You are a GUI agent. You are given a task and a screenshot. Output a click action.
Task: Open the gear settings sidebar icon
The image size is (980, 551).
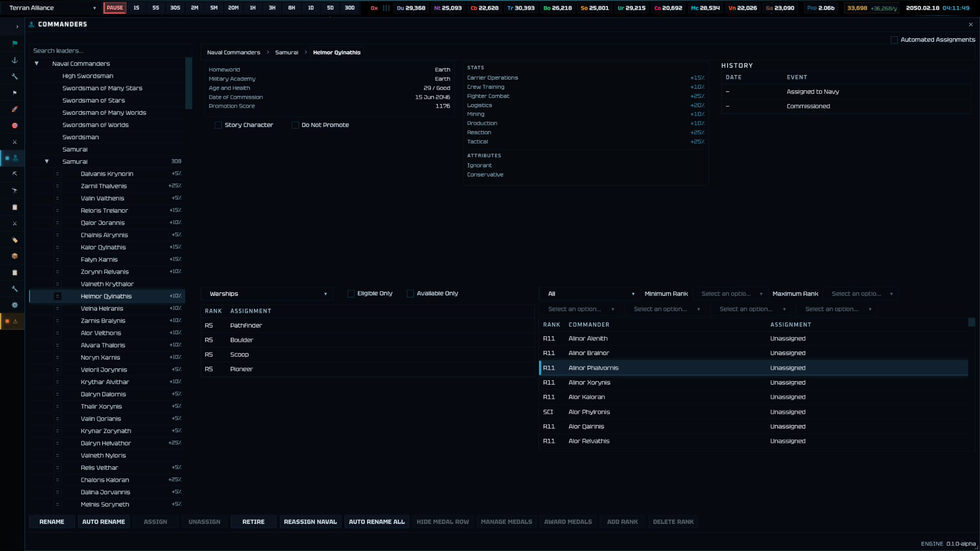click(15, 305)
